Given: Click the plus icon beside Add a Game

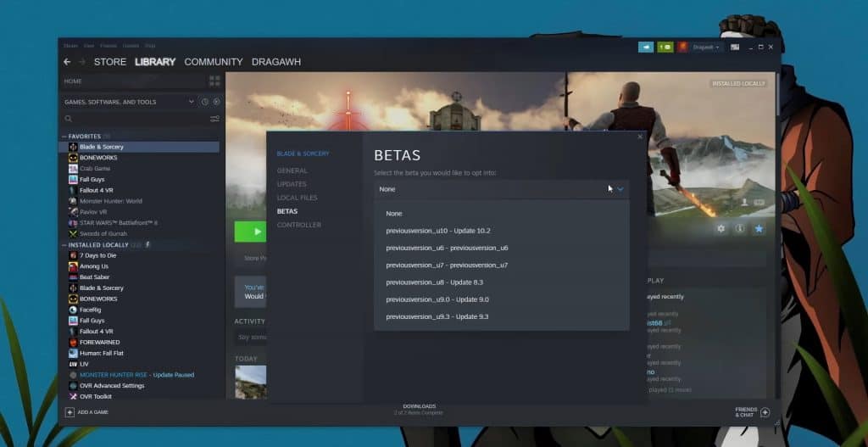Looking at the screenshot, I should pos(70,412).
